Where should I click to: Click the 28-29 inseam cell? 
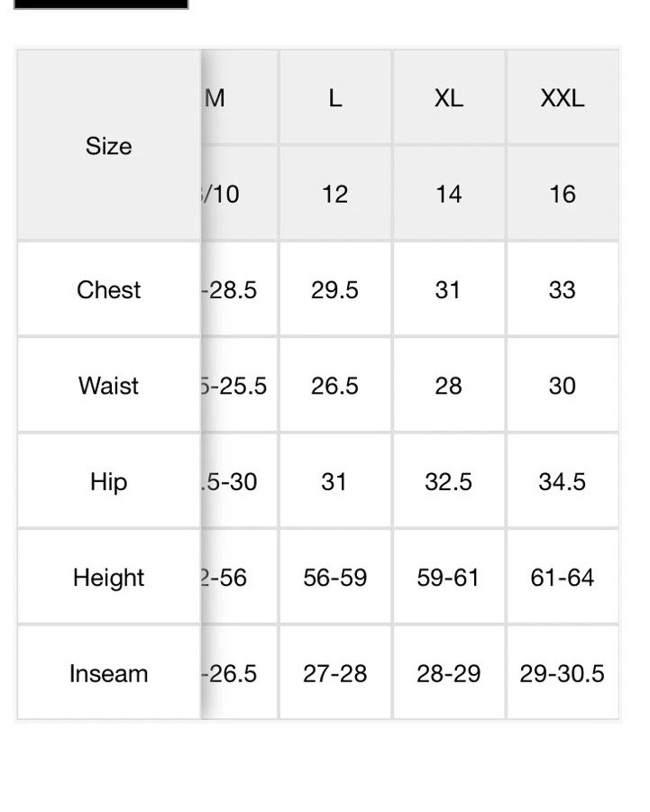pos(449,673)
